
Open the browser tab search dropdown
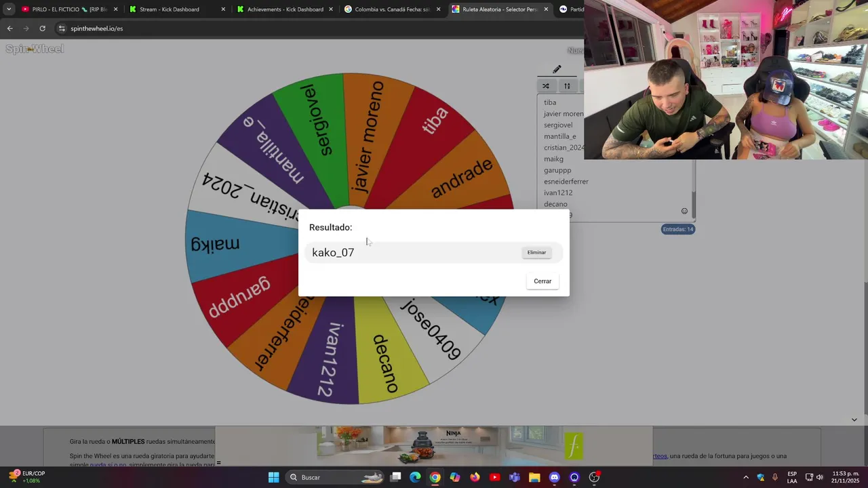[9, 9]
